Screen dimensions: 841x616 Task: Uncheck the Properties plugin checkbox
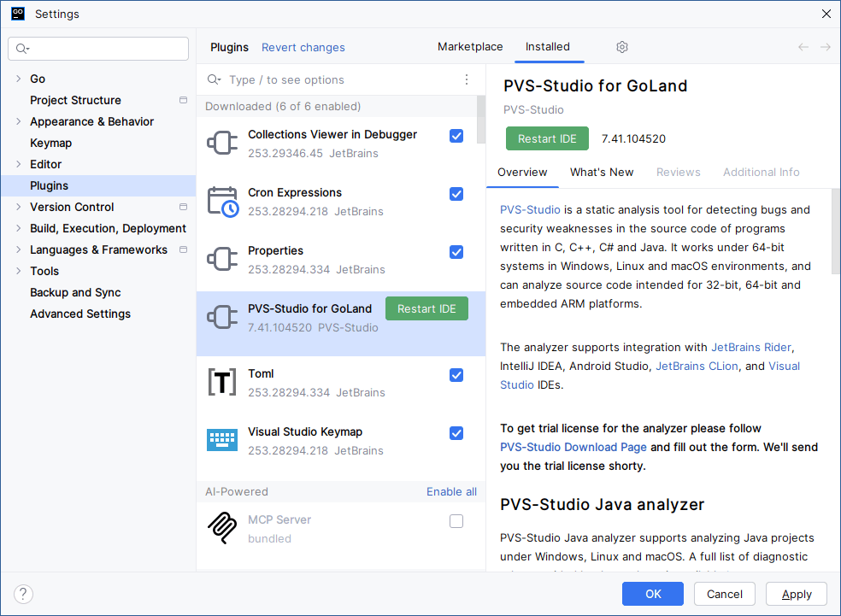click(456, 252)
